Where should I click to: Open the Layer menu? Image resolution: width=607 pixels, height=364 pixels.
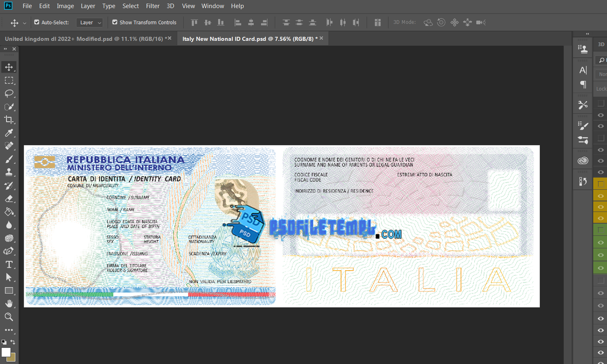tap(88, 6)
